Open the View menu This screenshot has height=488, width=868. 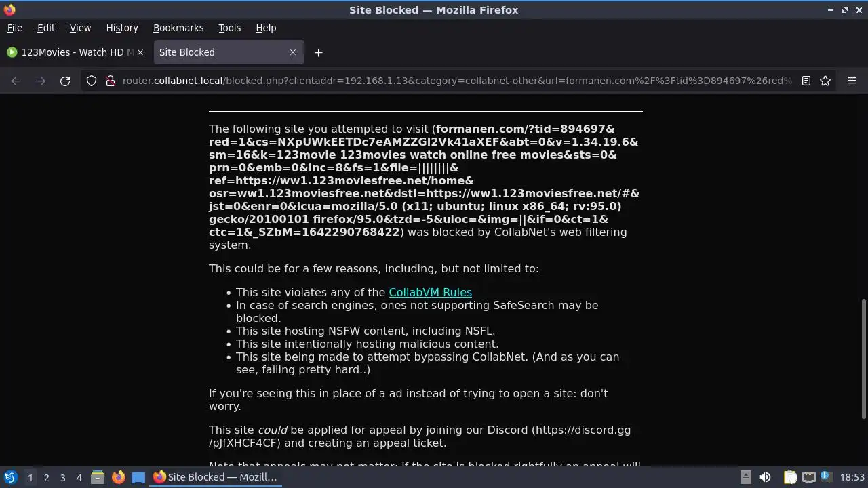[80, 28]
